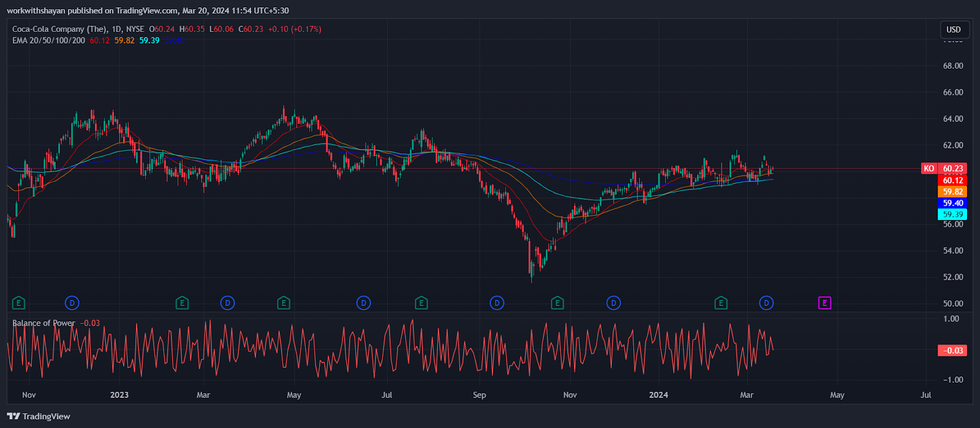Click the -0.03 Balance of Power scale label
The image size is (980, 428).
(x=953, y=351)
